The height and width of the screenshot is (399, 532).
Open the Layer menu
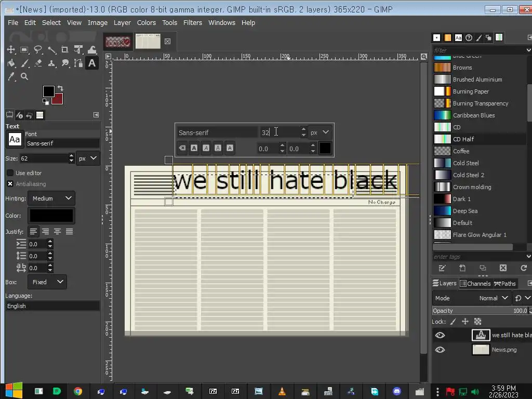point(122,23)
